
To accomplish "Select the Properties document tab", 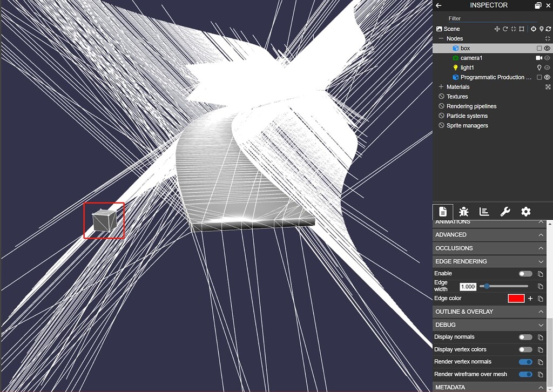I will point(442,212).
